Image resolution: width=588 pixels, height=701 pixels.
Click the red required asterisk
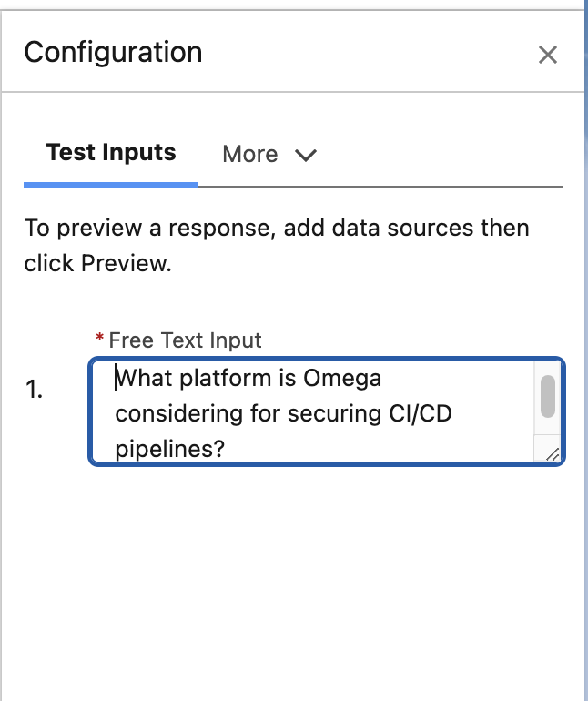point(99,339)
